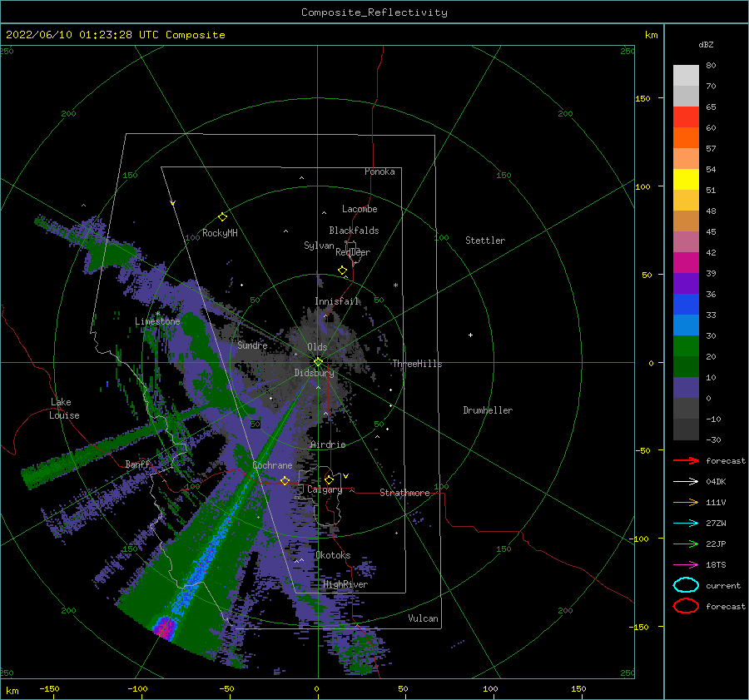
Task: Click the white plus marker east of ThreeHills
Action: pyautogui.click(x=470, y=335)
